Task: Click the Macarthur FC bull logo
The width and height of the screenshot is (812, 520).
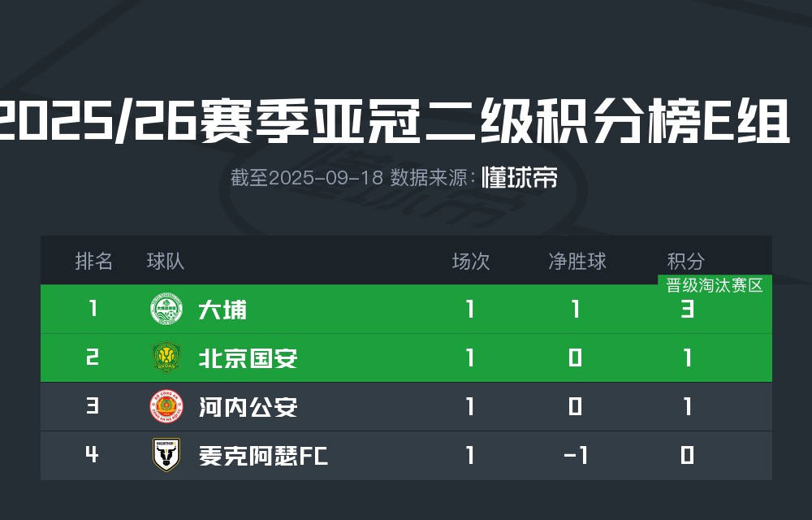Action: (166, 455)
